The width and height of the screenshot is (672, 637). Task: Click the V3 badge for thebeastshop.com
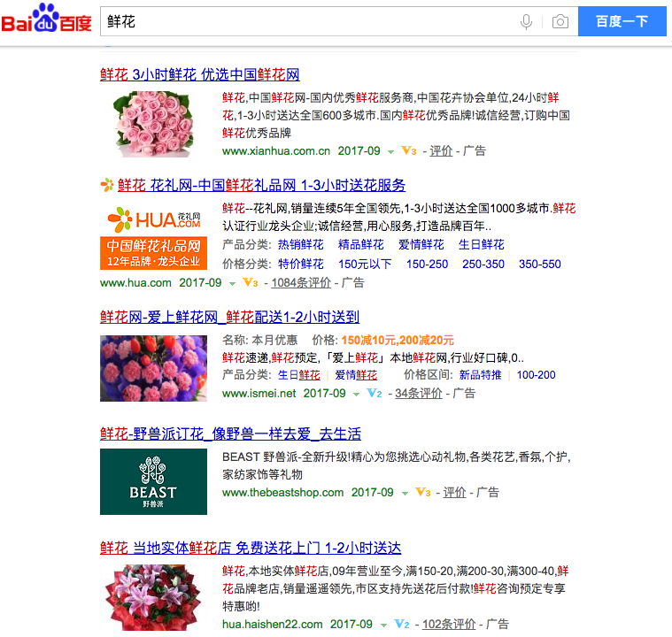423,493
